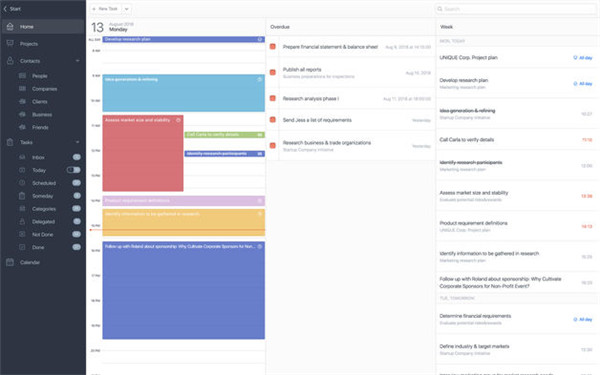Go back using the Start arrow

(12, 9)
